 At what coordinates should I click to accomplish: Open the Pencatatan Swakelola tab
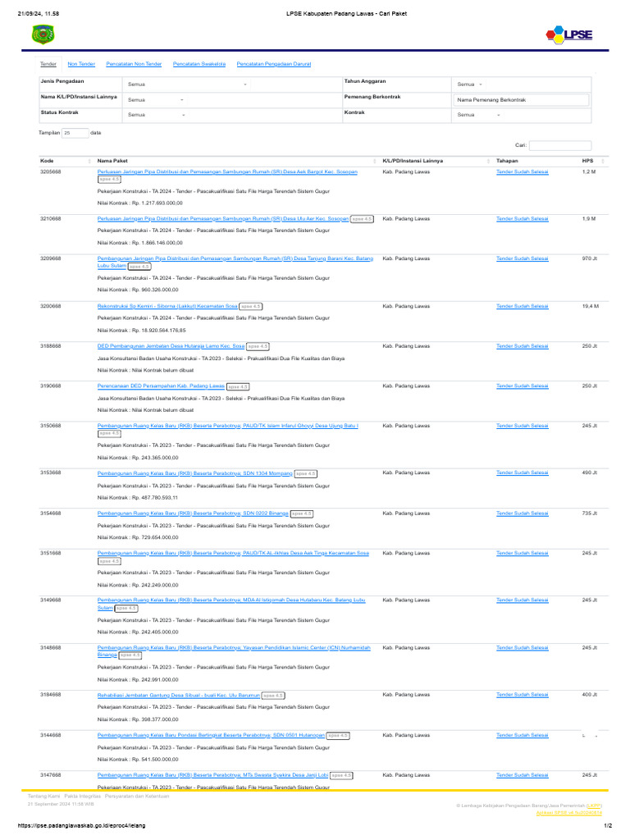point(199,63)
